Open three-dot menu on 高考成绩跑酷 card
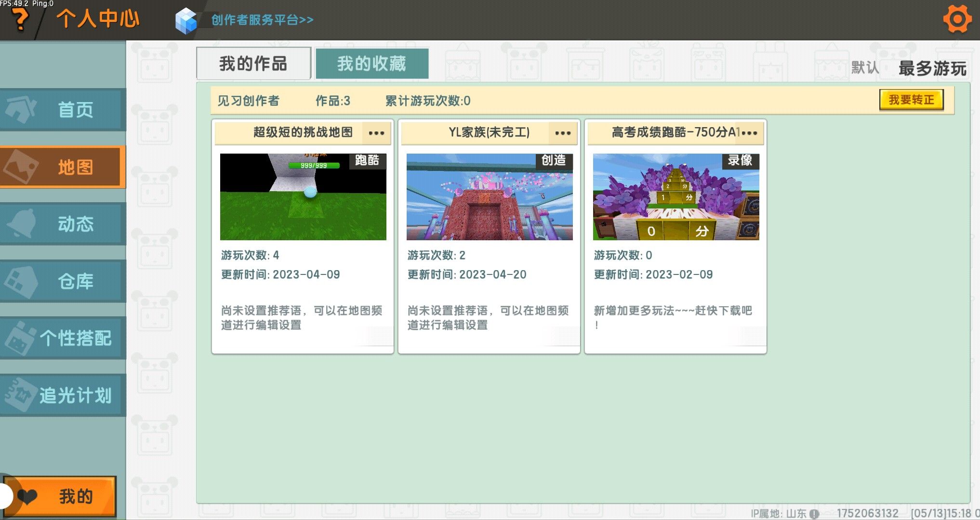This screenshot has height=520, width=980. click(750, 133)
